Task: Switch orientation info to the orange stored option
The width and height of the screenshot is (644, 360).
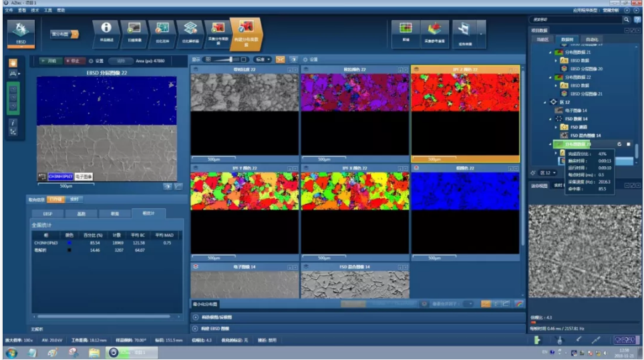Action: [x=55, y=200]
